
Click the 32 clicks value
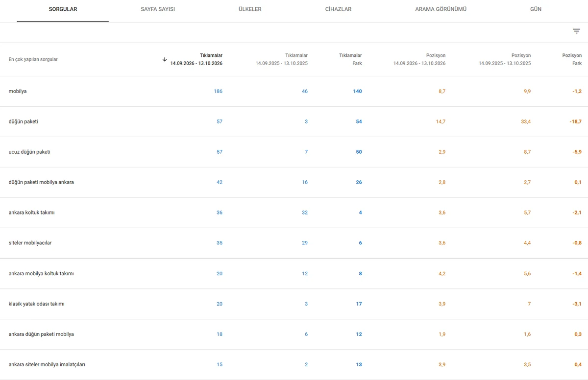[x=305, y=213]
